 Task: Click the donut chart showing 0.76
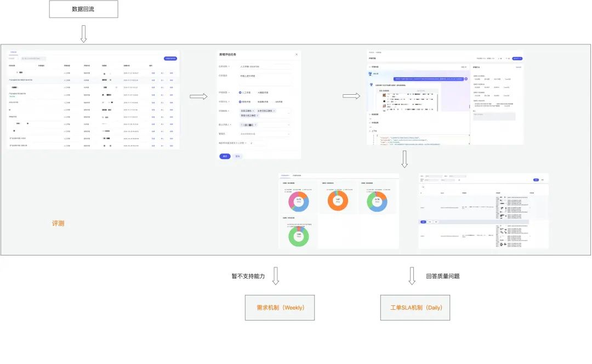click(x=377, y=201)
